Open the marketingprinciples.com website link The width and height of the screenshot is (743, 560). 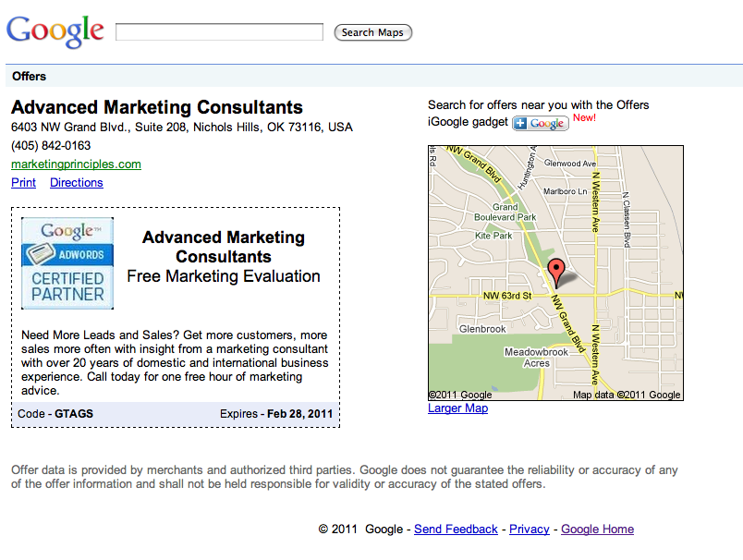(x=76, y=164)
